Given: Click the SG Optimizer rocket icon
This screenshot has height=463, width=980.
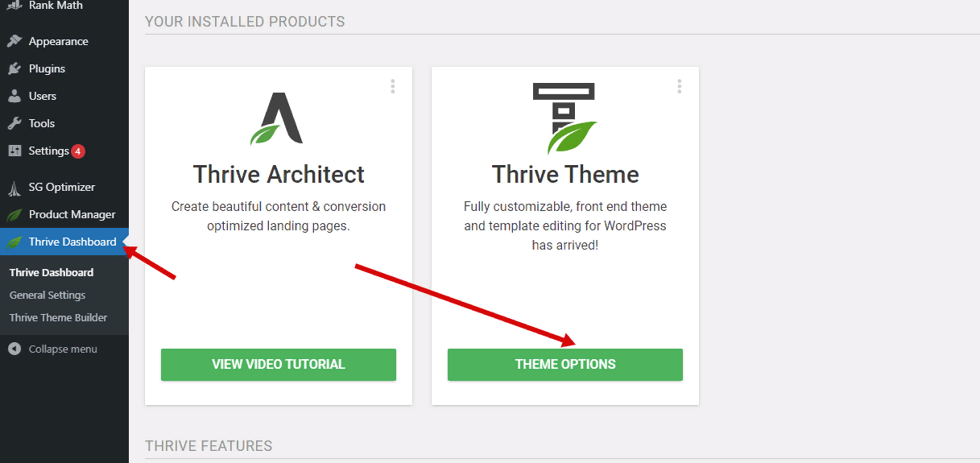Looking at the screenshot, I should pyautogui.click(x=14, y=188).
